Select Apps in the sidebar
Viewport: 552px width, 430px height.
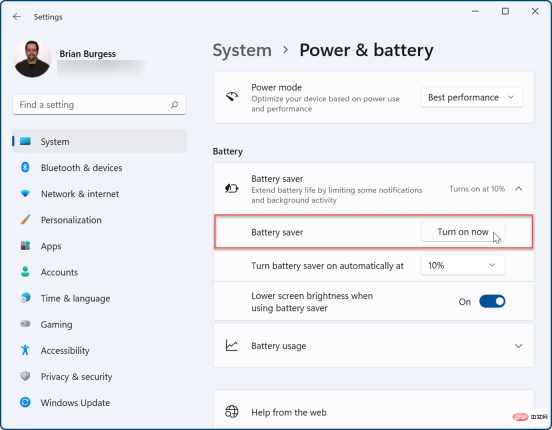tap(99, 246)
